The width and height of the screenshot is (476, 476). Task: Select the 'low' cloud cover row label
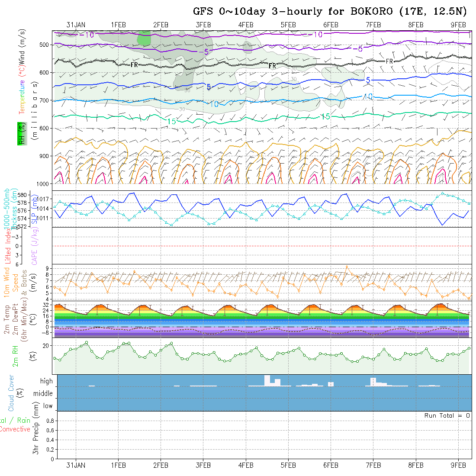[x=48, y=406]
